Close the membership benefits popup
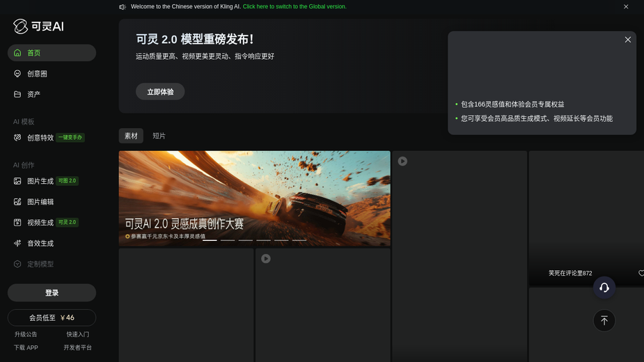644x362 pixels. 627,40
